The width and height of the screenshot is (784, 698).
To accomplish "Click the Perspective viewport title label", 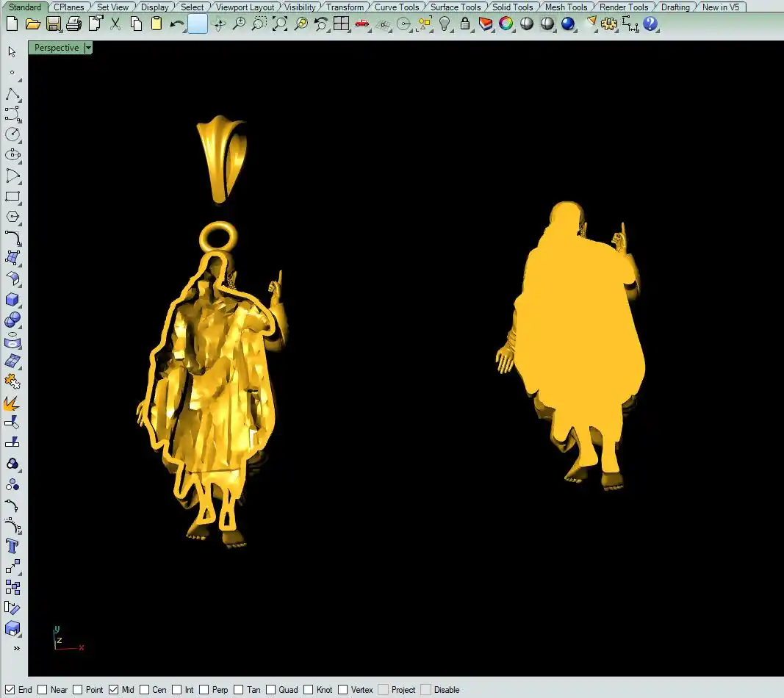I will click(x=57, y=48).
